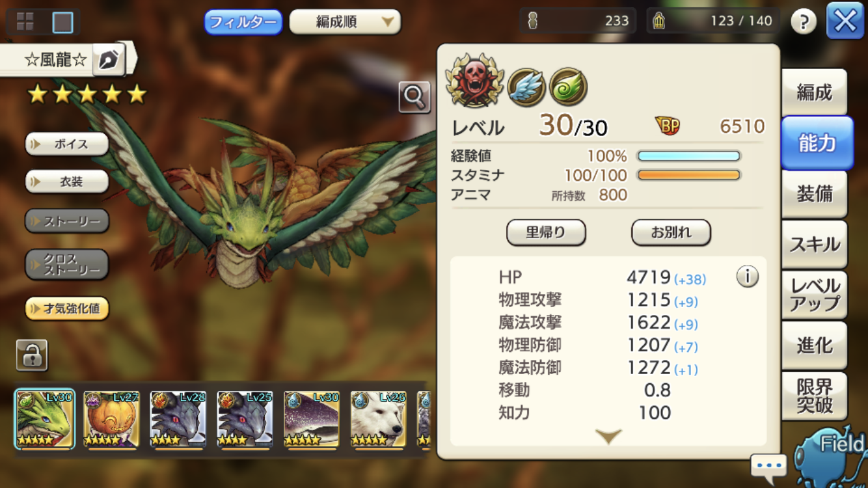Click the お別れ button
This screenshot has height=488, width=868.
pyautogui.click(x=671, y=232)
